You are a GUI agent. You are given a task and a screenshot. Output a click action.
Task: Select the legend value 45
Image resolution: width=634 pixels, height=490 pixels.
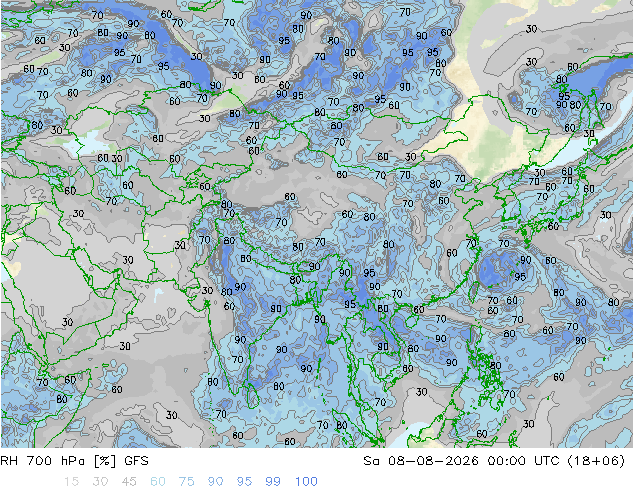(x=129, y=482)
